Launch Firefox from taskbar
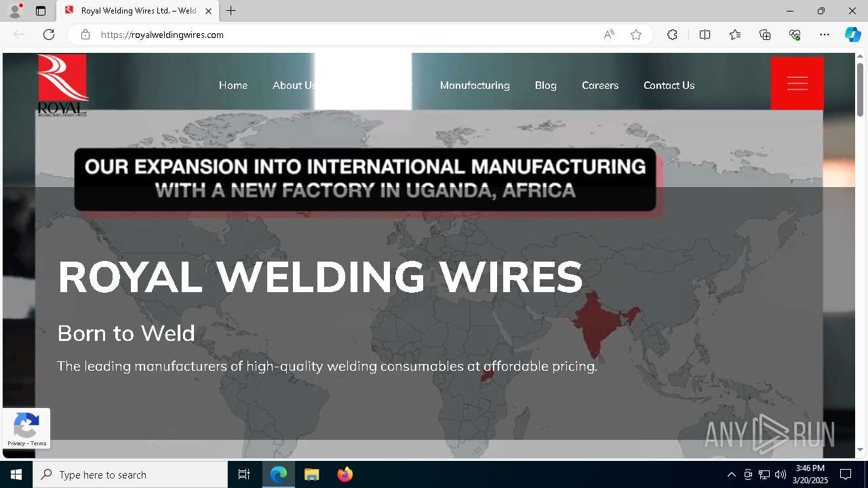The image size is (868, 488). pos(344,474)
